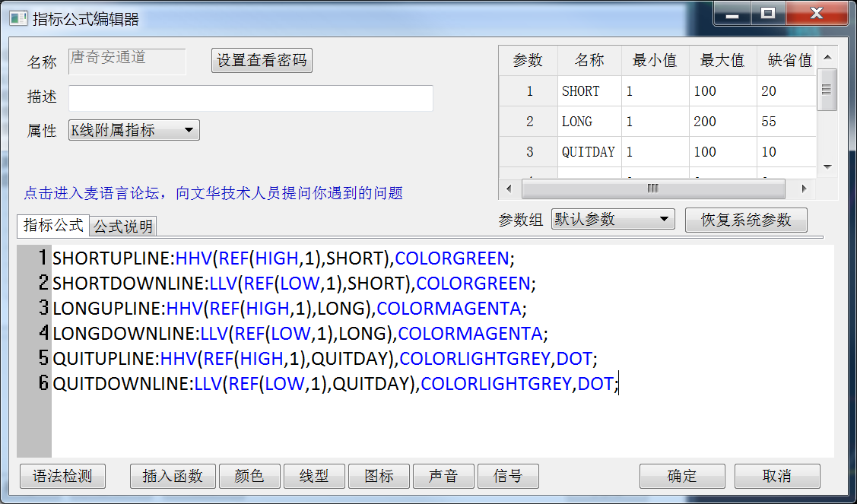Click the 颜色 color button
857x504 pixels.
point(249,477)
